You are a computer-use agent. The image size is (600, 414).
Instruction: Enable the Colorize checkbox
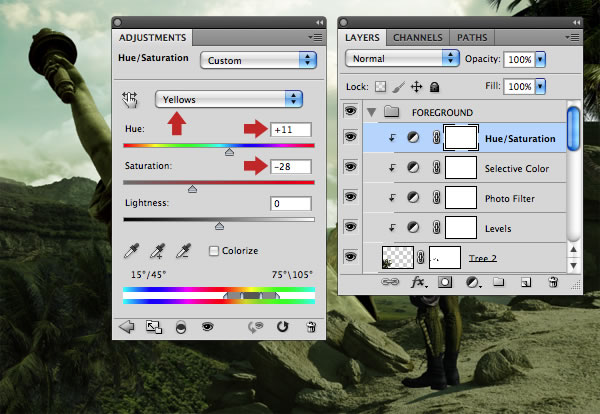(214, 251)
